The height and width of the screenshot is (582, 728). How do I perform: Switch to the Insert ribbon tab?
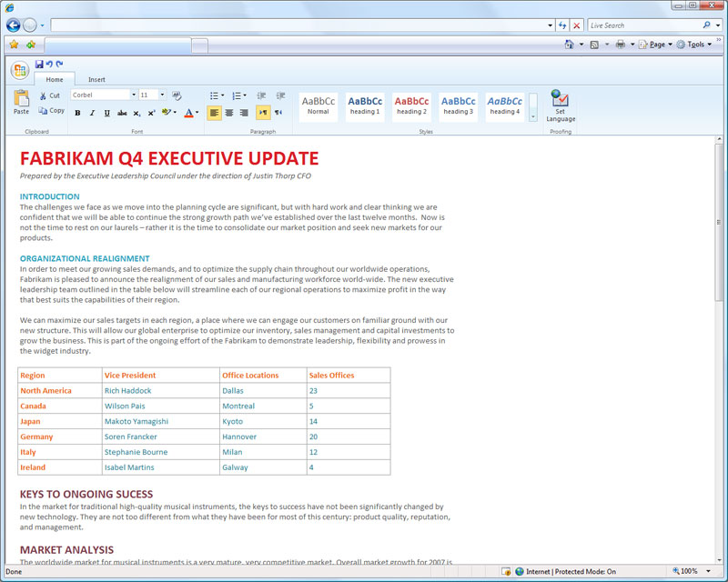tap(96, 80)
